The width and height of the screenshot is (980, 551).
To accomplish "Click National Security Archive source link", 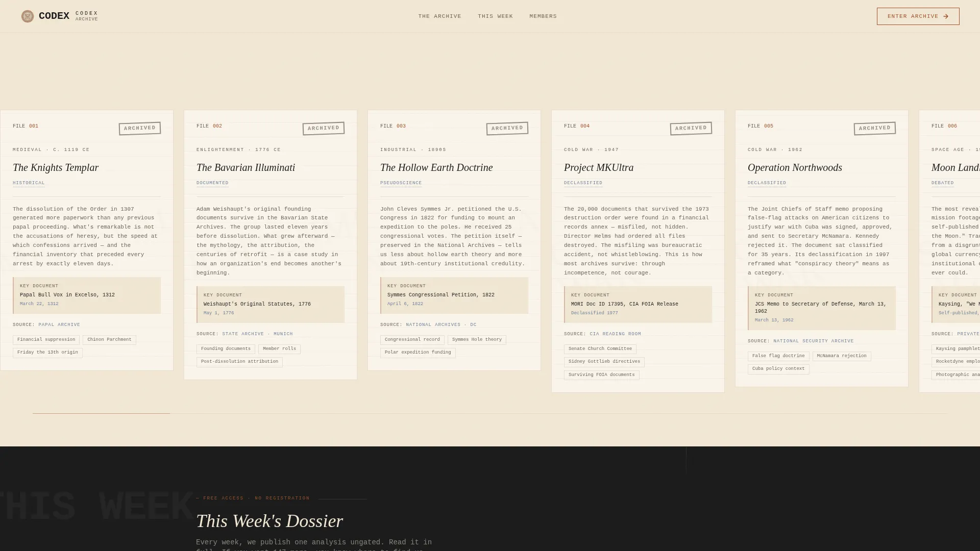I will tap(813, 341).
